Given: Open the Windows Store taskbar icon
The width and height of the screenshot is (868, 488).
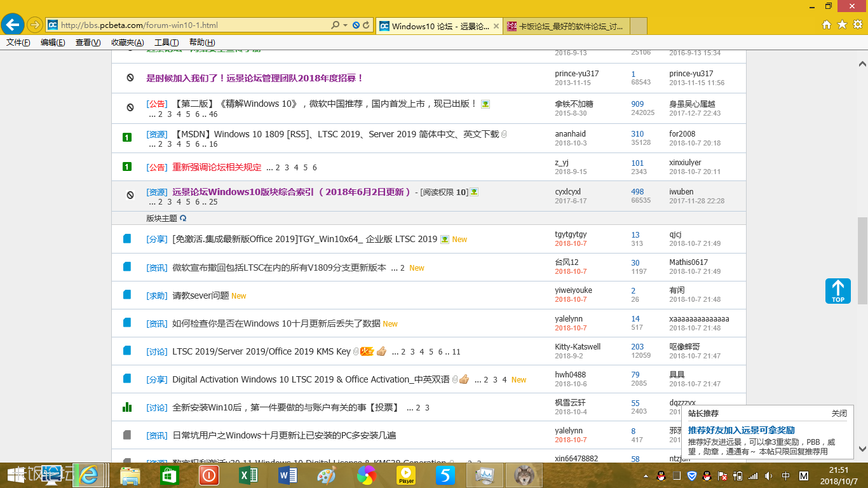Looking at the screenshot, I should point(170,475).
